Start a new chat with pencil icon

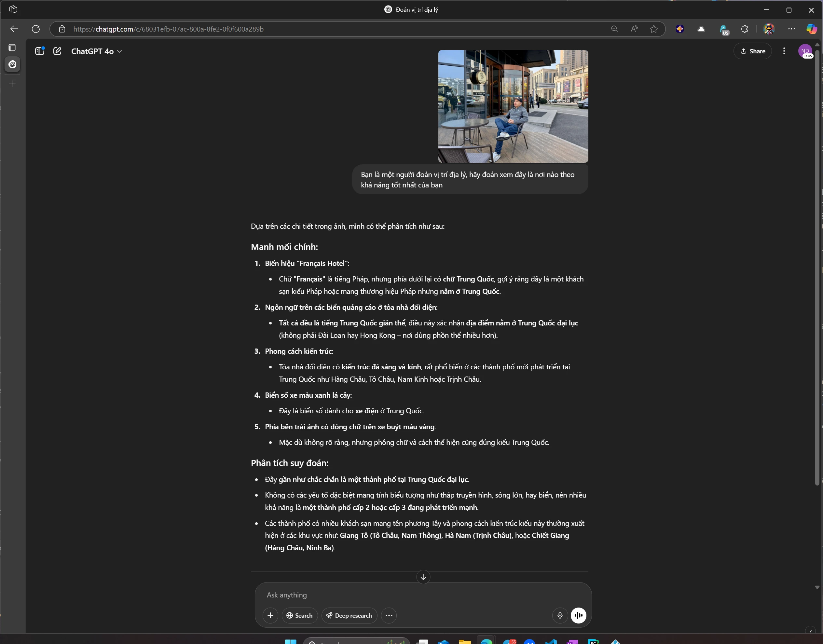pyautogui.click(x=57, y=51)
